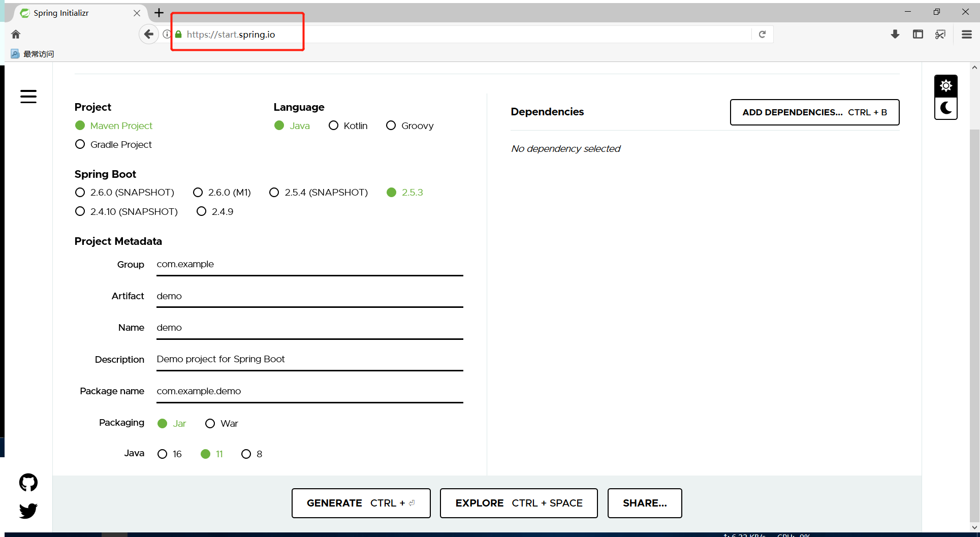Open a new browser tab
Screen dimensions: 980x537
pos(159,13)
